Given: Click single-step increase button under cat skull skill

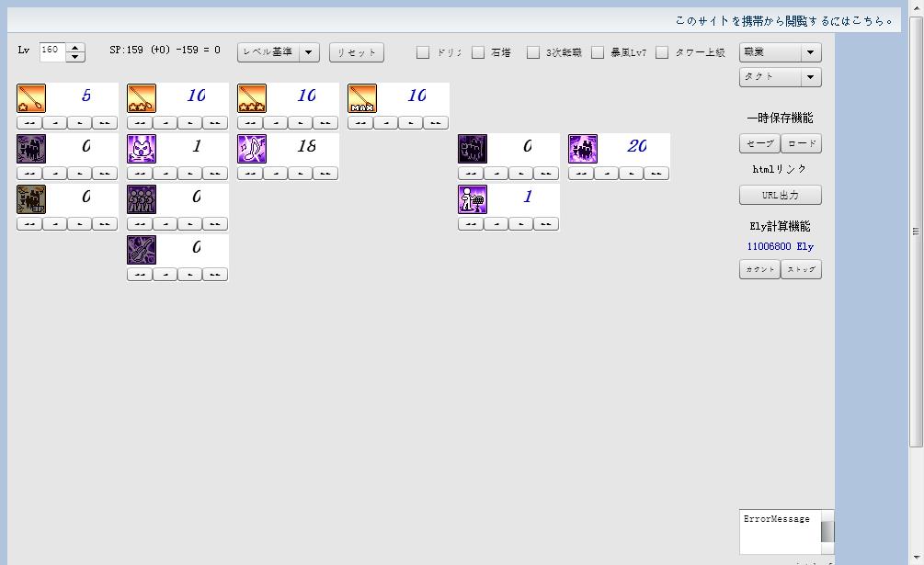Looking at the screenshot, I should coord(189,173).
